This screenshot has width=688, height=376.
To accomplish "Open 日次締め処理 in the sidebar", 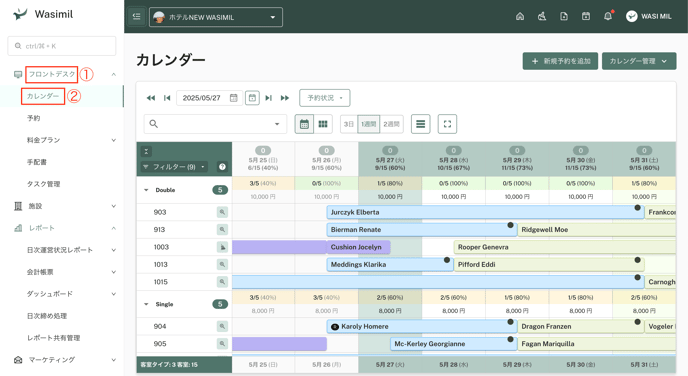I will [x=47, y=315].
